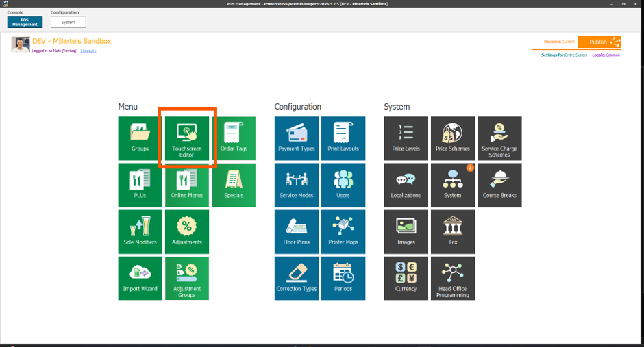Screen dimensions: 644x347
Task: Select the System configuration tab
Action: pyautogui.click(x=69, y=22)
